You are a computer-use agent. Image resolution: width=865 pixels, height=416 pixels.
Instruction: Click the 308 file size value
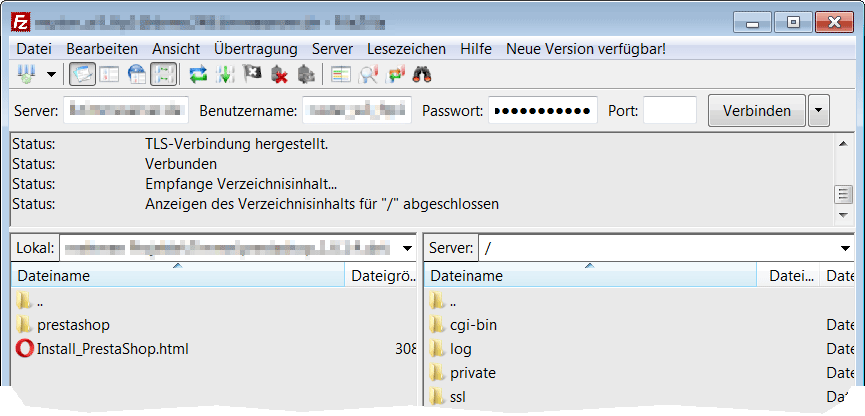[406, 349]
